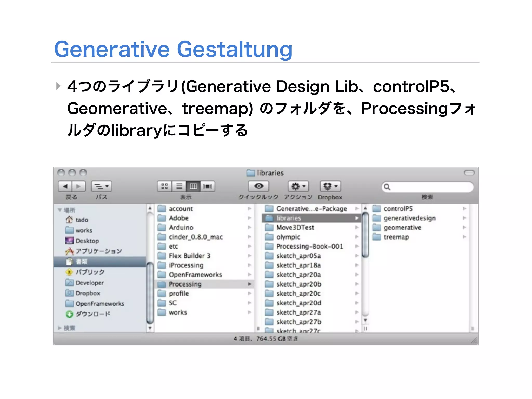Image resolution: width=532 pixels, height=399 pixels.
Task: Switch to icon view
Action: point(164,186)
